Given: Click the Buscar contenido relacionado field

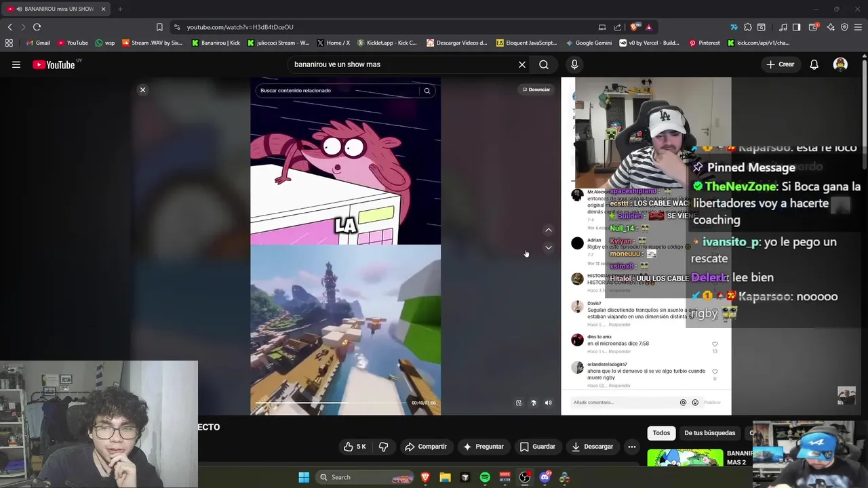Looking at the screenshot, I should coord(338,90).
